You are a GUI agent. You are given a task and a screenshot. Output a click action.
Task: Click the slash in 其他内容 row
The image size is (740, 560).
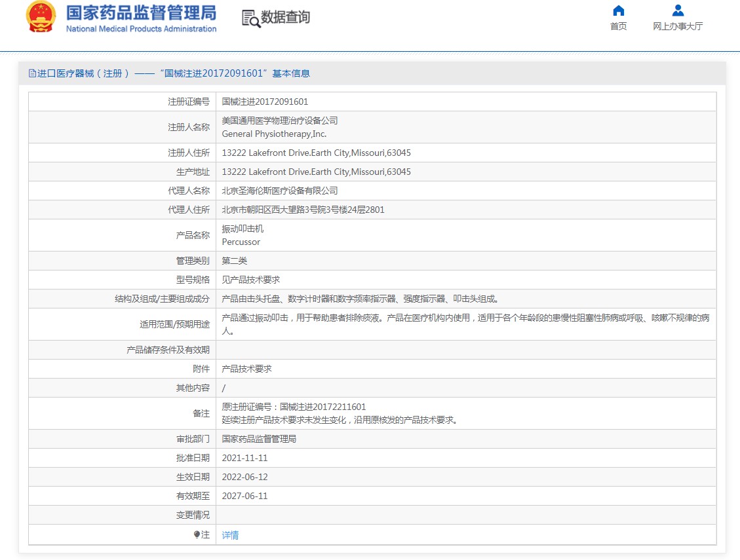pyautogui.click(x=224, y=388)
